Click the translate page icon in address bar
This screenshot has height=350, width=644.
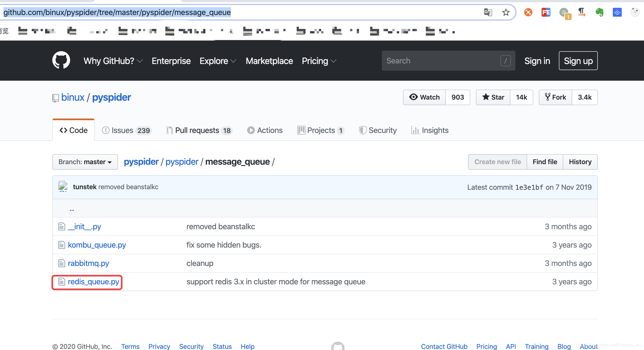pyautogui.click(x=488, y=12)
